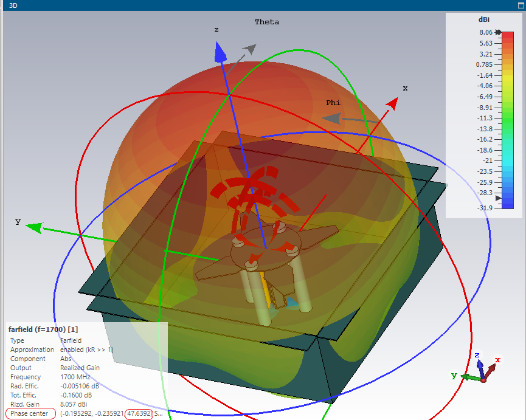Click the -1.64 value on the color scale

(x=485, y=75)
